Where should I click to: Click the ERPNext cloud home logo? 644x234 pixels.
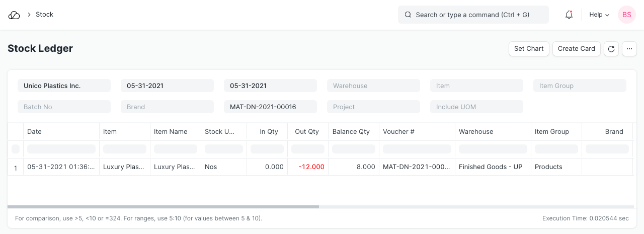click(14, 15)
